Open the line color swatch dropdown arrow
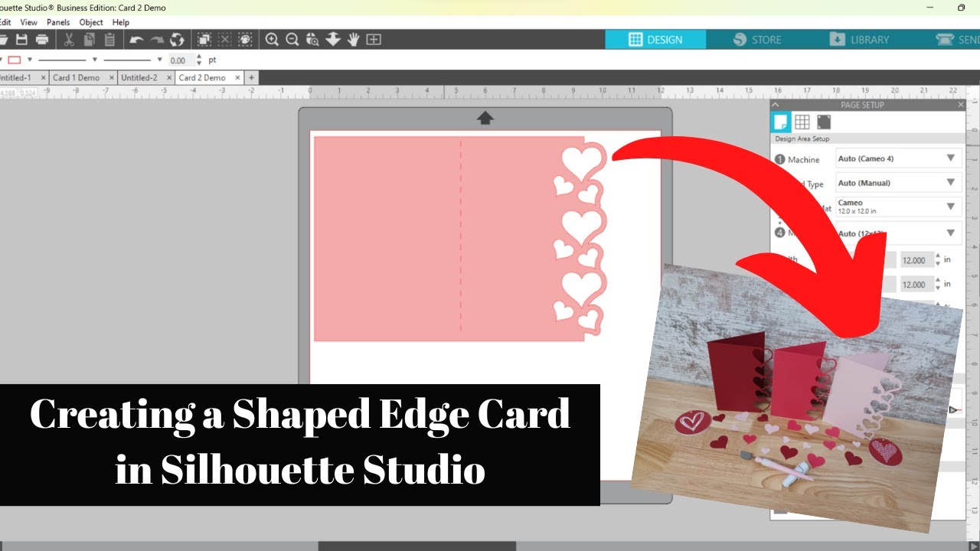 [30, 60]
